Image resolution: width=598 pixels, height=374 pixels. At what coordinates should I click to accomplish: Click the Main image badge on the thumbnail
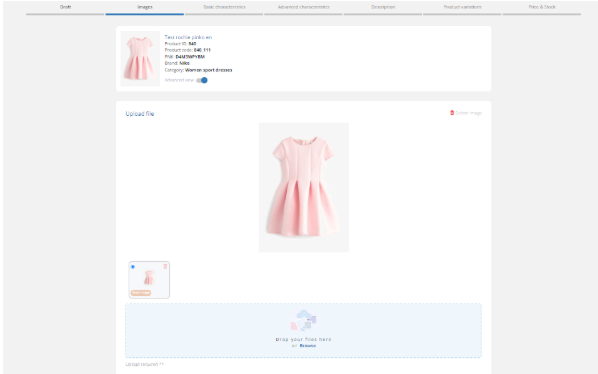[x=141, y=293]
